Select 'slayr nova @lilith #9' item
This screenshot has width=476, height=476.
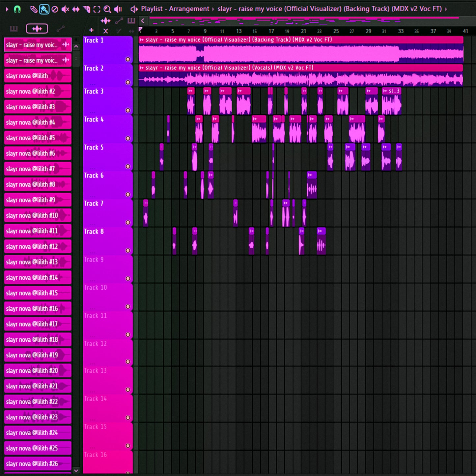(38, 200)
